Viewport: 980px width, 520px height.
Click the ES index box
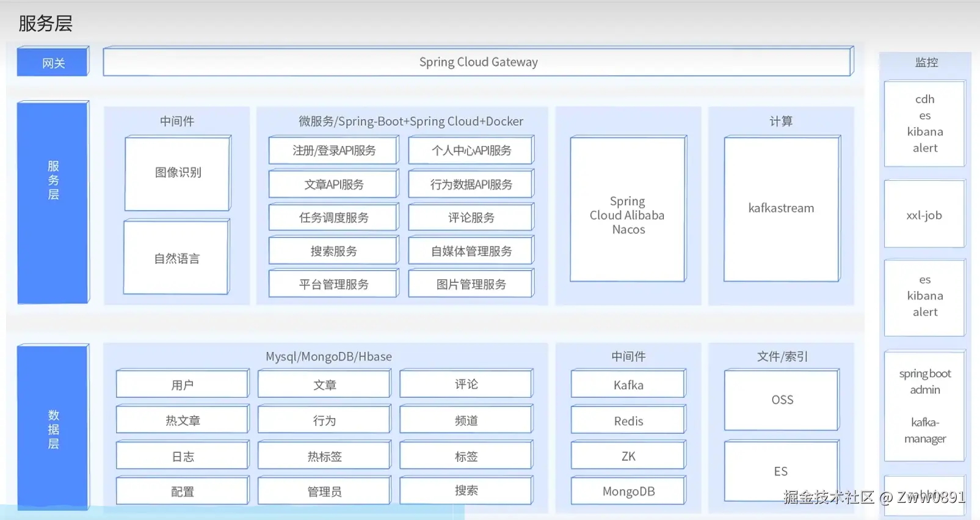point(782,471)
